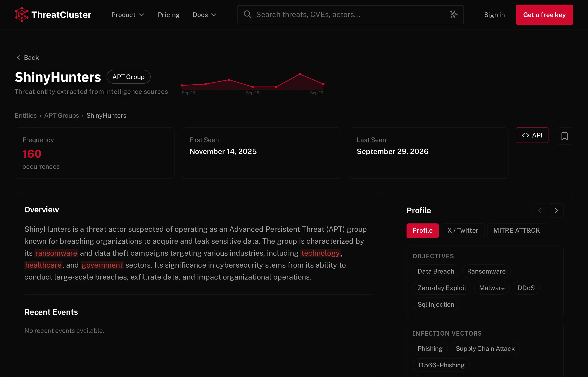
Task: Click the ThreatCluster logo icon
Action: click(22, 14)
